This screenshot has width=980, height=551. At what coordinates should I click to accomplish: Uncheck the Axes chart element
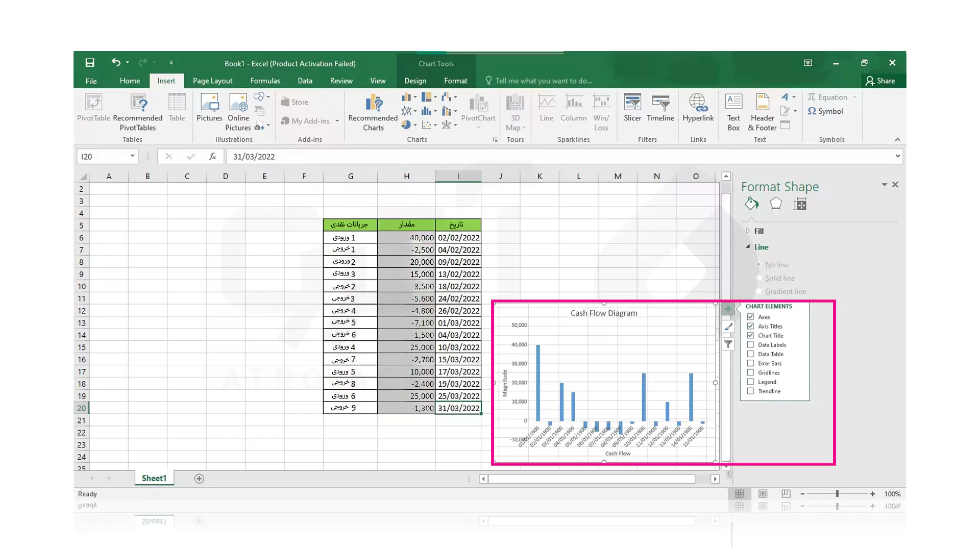750,317
